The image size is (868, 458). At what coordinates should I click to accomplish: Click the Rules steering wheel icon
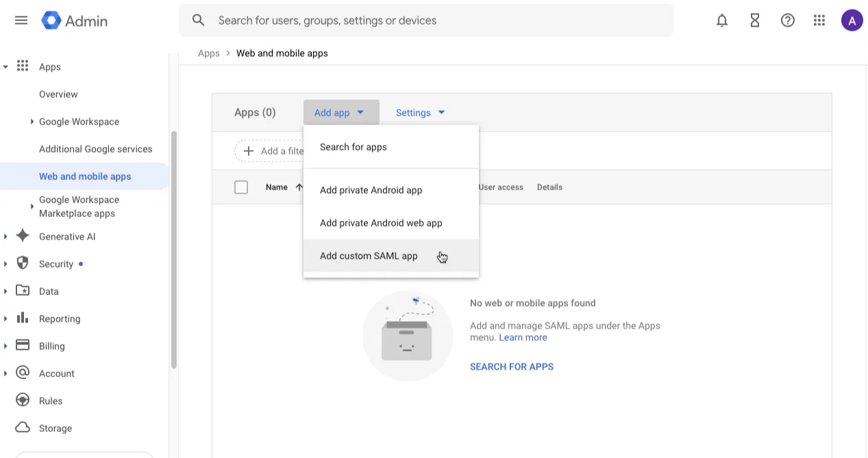pos(23,400)
